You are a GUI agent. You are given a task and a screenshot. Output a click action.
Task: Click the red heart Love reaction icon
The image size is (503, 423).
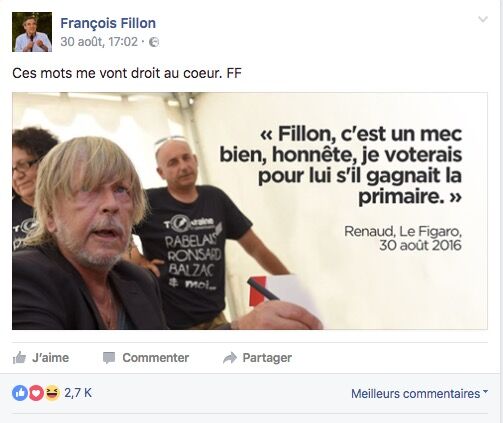tap(36, 393)
